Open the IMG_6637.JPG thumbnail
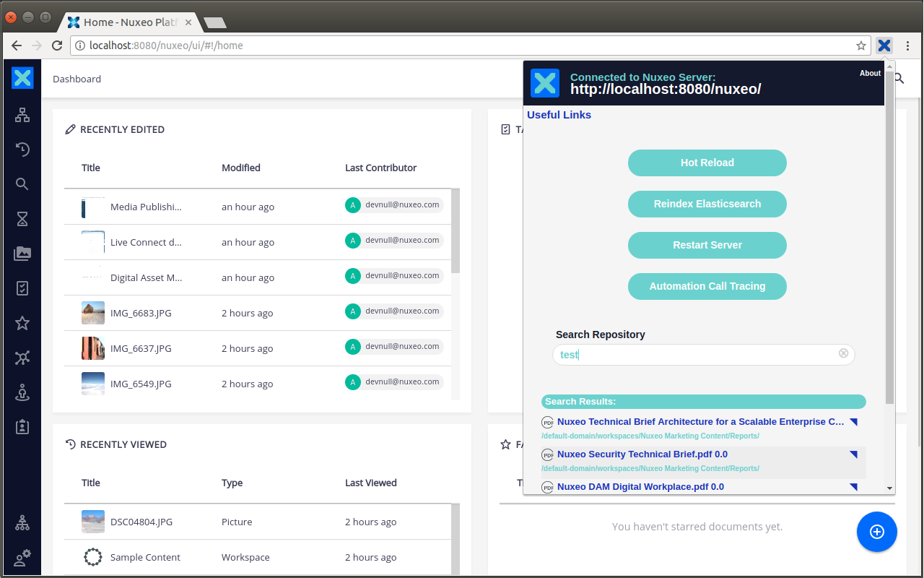 click(93, 348)
